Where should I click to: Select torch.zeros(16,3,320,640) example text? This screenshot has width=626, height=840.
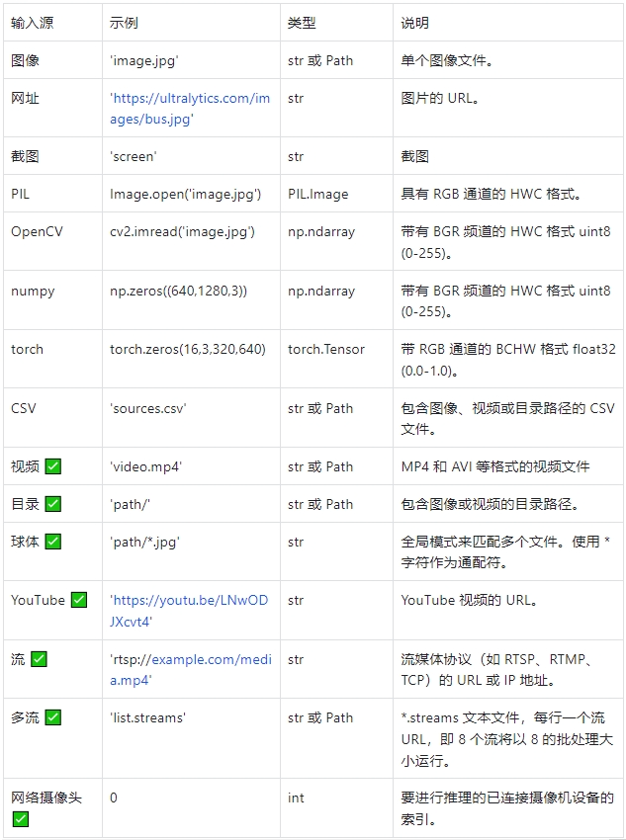(x=188, y=349)
